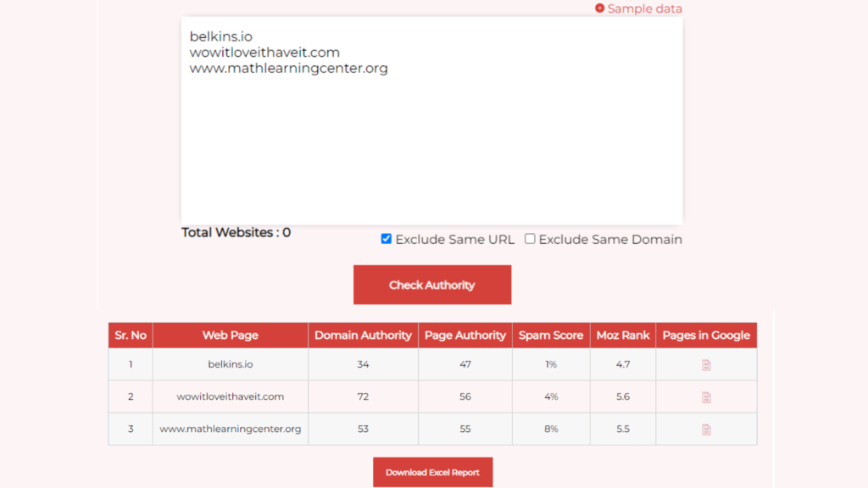Click Pages in Google column header
This screenshot has width=868, height=488.
tap(706, 335)
